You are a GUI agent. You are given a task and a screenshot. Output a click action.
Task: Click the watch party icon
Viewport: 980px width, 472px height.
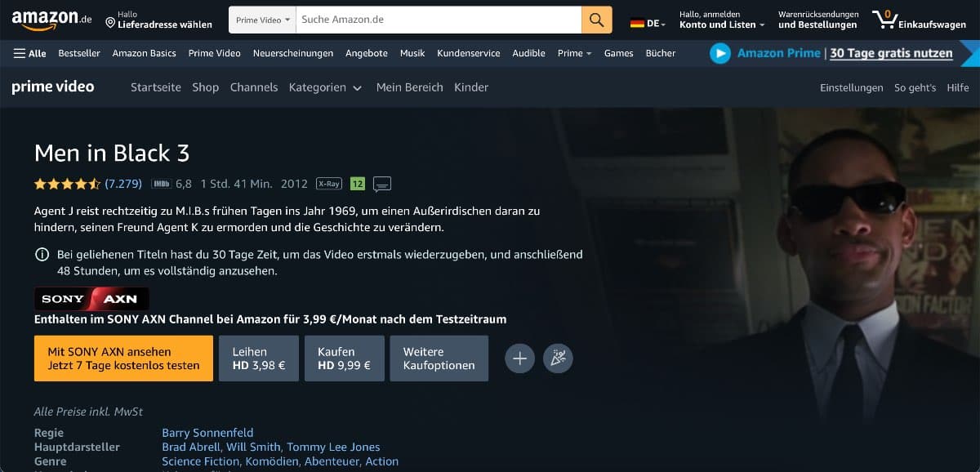coord(559,358)
